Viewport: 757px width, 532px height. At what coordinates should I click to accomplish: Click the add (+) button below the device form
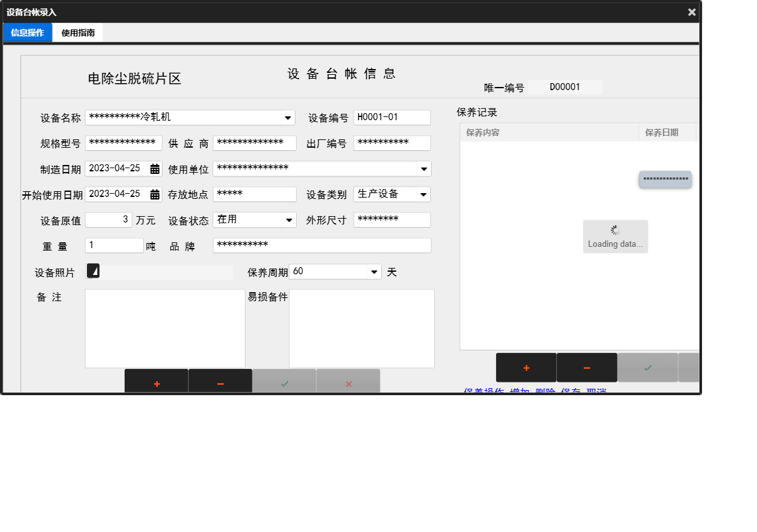point(157,384)
